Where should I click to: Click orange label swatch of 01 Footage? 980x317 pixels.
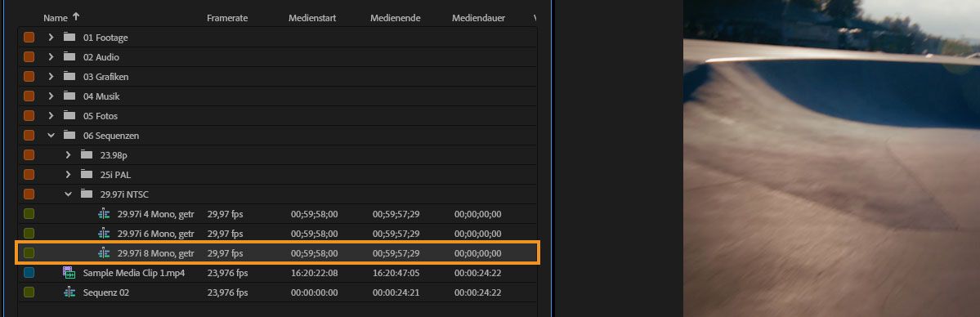(29, 38)
